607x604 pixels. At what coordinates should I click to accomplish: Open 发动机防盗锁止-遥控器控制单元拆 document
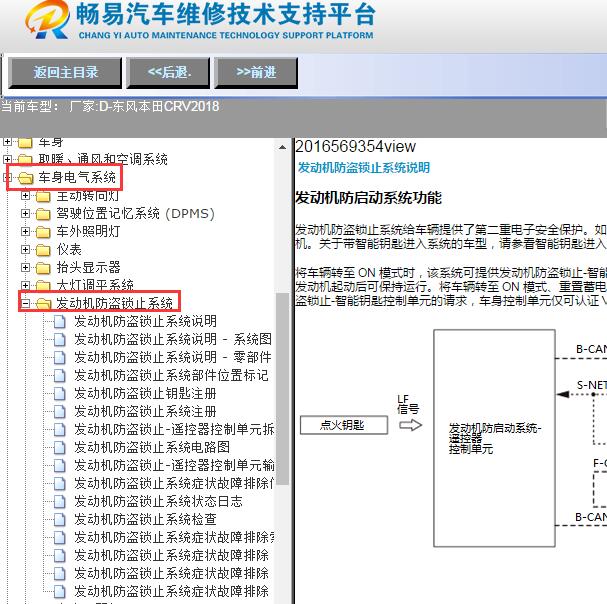click(174, 429)
